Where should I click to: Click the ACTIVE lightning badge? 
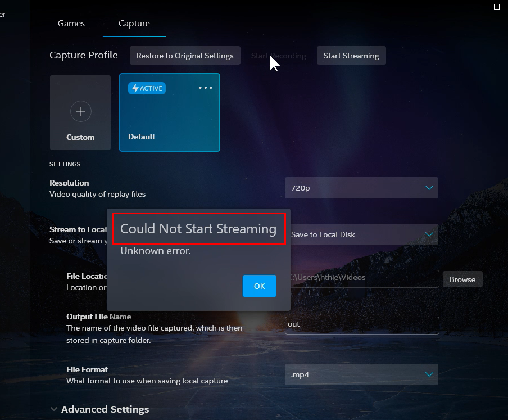click(x=147, y=88)
